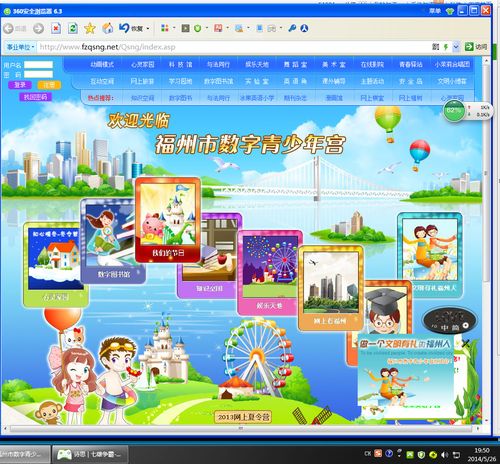
Task: Open the 学习园地 navigation item
Action: click(180, 81)
